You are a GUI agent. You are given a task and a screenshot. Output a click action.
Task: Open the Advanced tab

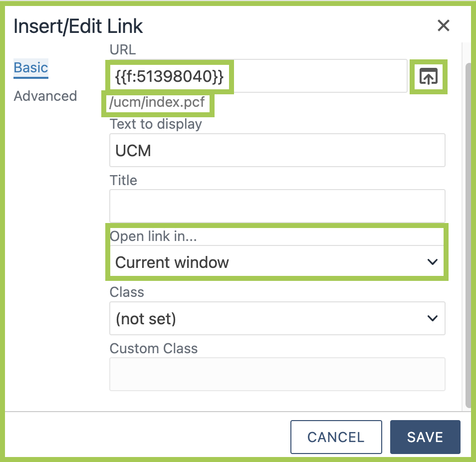point(45,96)
